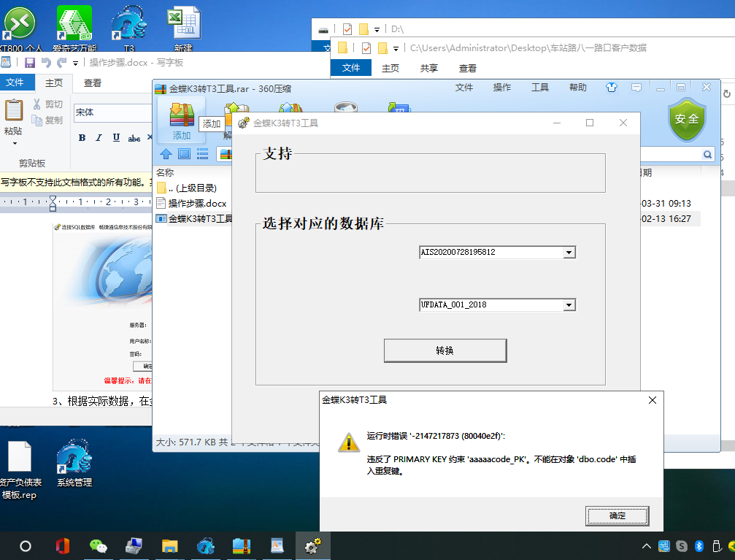
Task: Open quick access dropdown in 车站路 Explorer window
Action: point(396,48)
